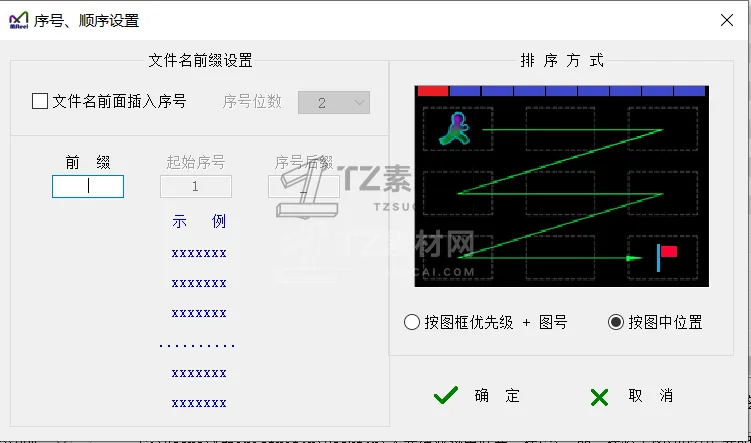Click the 起始序号 start number field
Viewport: 751px width, 443px height.
tap(195, 186)
